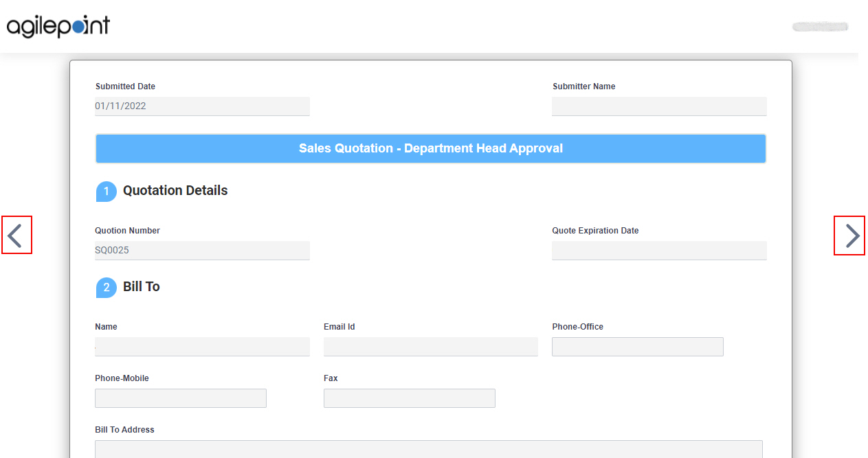Click the Submitter Name field
Image resolution: width=868 pixels, height=458 pixels.
(659, 106)
